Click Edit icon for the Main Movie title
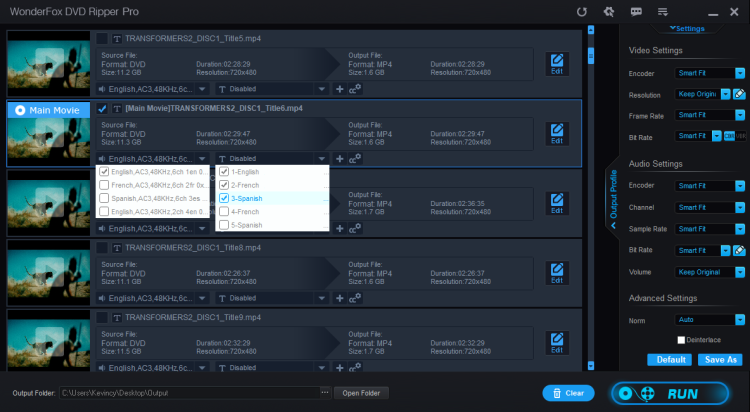Image resolution: width=750 pixels, height=412 pixels. (x=557, y=134)
